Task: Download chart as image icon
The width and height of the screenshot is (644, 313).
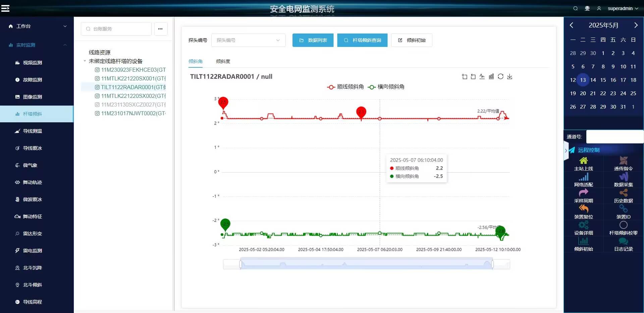Action: pos(509,77)
